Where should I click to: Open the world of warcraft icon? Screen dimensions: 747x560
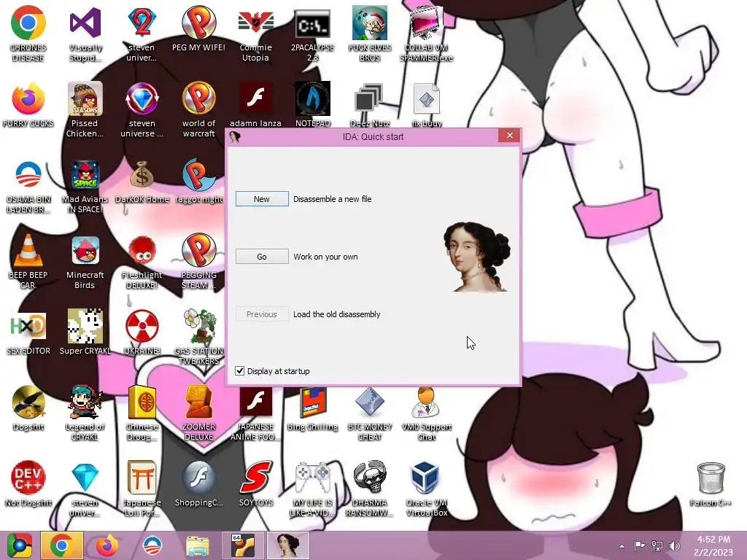(198, 109)
